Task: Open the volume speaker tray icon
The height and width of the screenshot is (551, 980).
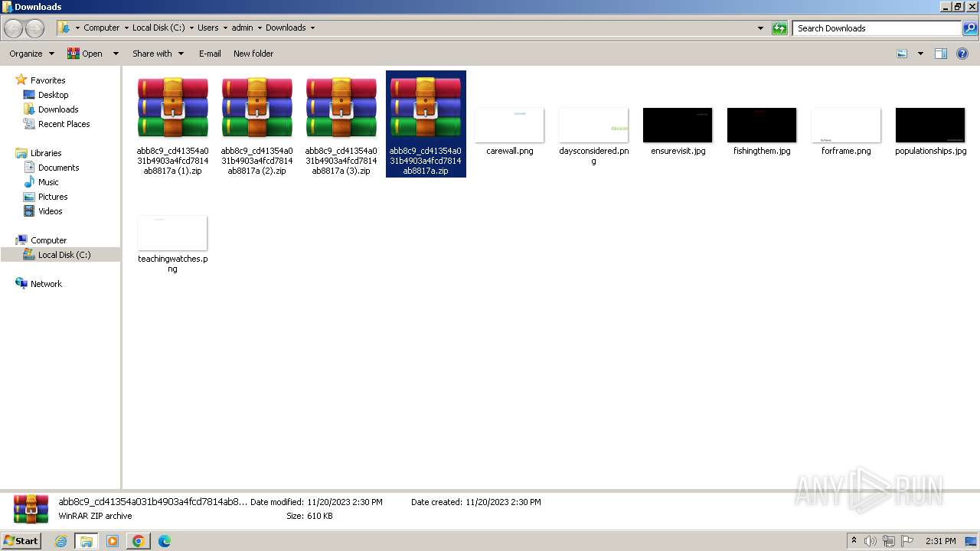Action: pos(871,541)
